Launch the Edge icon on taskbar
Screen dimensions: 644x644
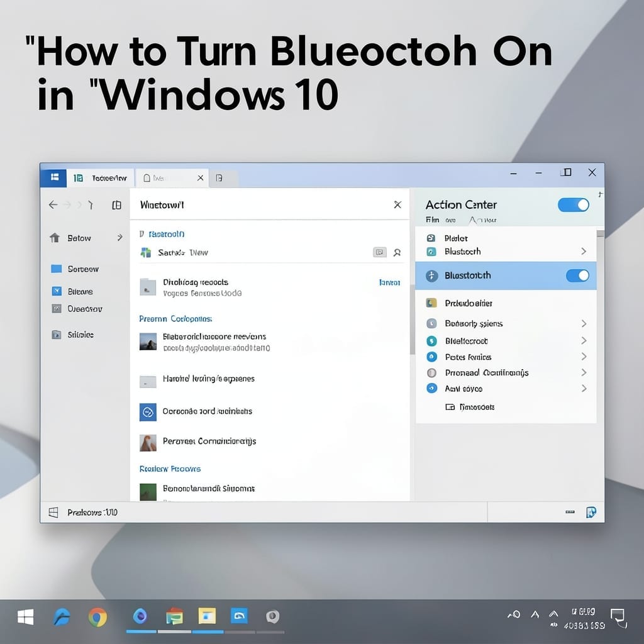[x=62, y=617]
